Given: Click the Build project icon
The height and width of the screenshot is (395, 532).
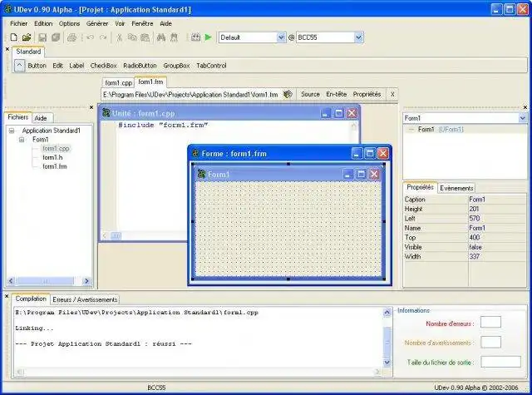Looking at the screenshot, I should (195, 37).
